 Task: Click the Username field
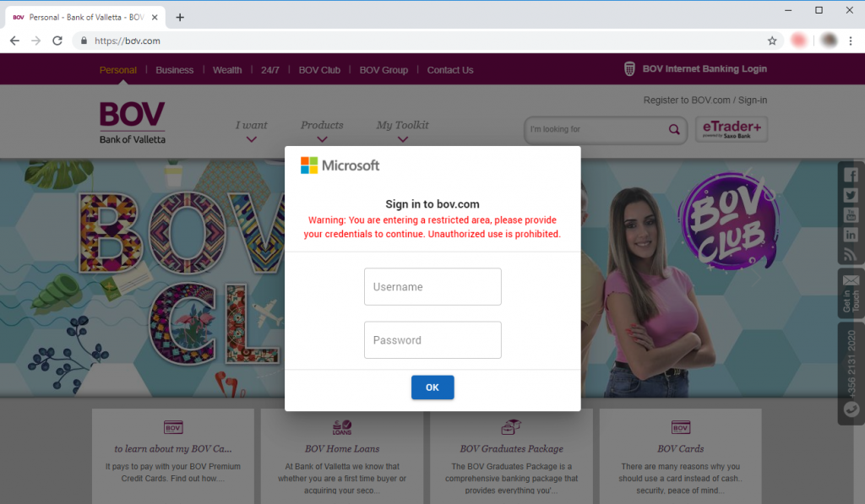pyautogui.click(x=432, y=287)
